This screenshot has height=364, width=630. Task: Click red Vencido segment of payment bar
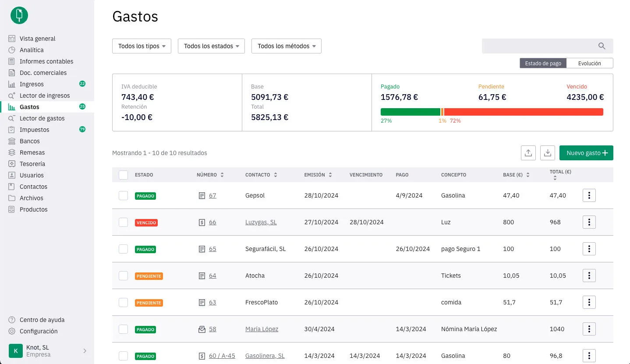(524, 112)
